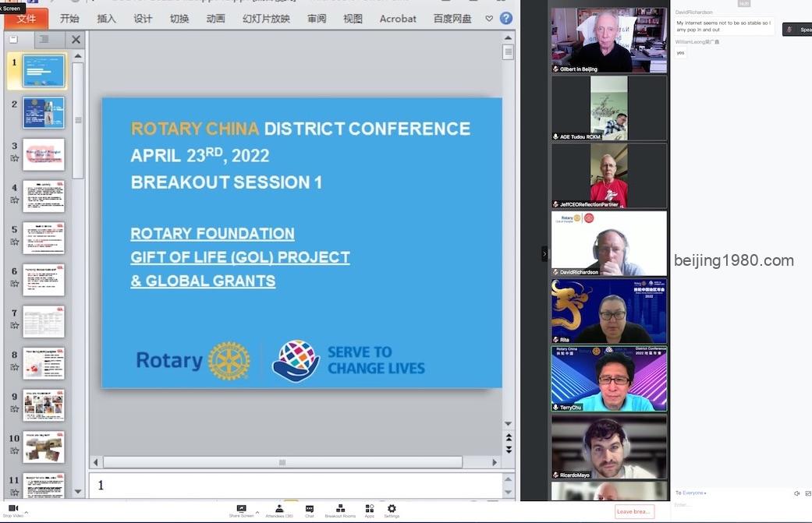Follow the & GLOBAL GRANTS link
Screen dimensions: 812x523
pyautogui.click(x=203, y=281)
